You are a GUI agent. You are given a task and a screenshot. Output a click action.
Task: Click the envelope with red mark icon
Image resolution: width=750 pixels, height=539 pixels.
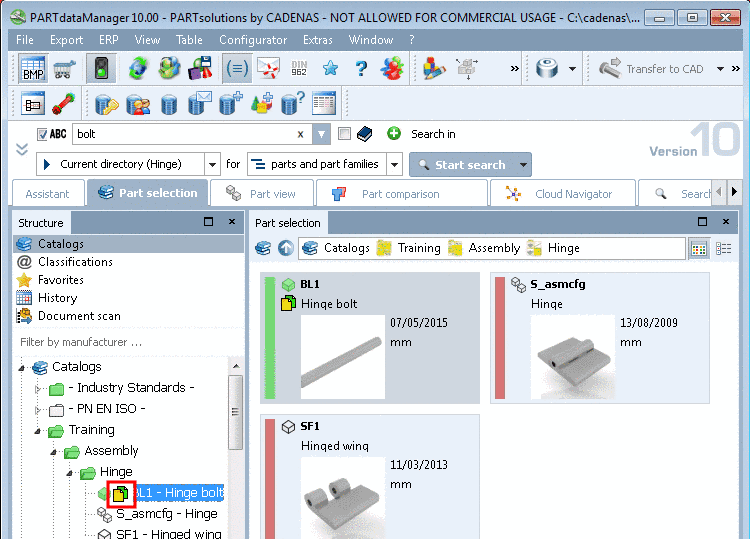point(268,68)
